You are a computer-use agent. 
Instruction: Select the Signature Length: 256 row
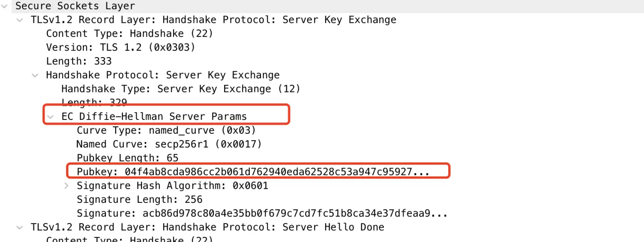[140, 199]
